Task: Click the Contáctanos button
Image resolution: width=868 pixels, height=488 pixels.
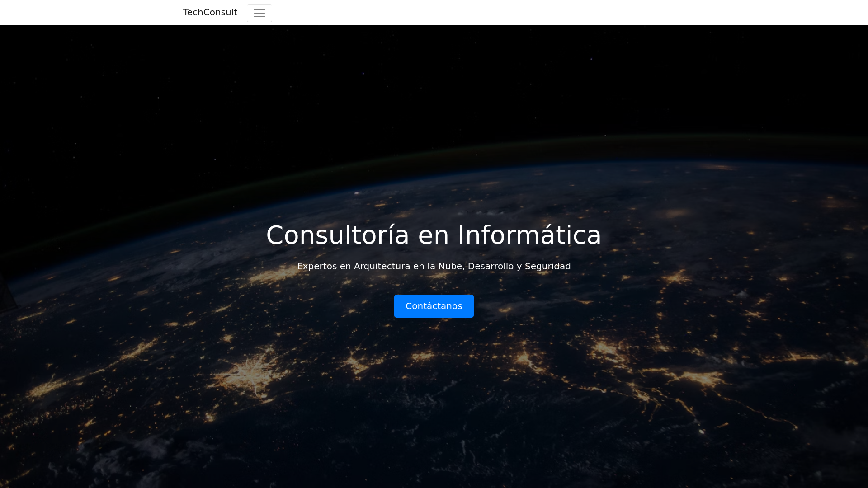Action: (434, 306)
